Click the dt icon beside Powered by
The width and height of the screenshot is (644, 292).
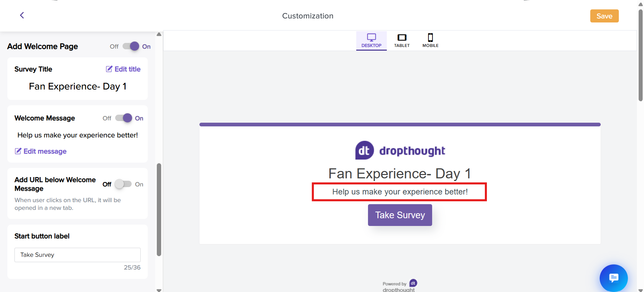[413, 283]
